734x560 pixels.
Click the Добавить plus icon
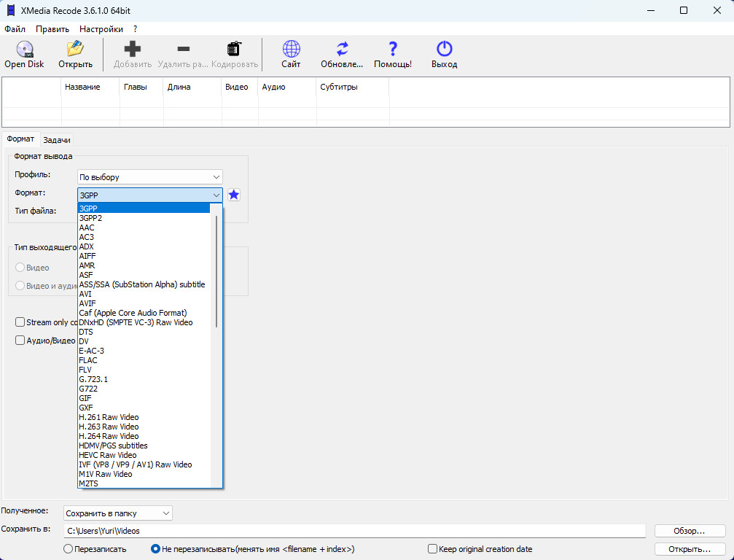[132, 49]
